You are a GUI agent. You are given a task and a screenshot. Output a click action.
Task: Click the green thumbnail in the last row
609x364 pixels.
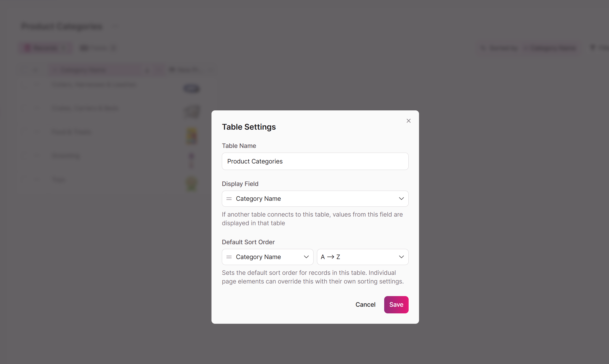[x=191, y=183]
